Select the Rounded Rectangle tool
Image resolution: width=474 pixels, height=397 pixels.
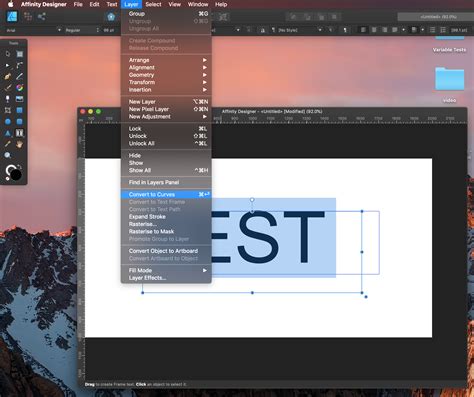click(x=20, y=122)
